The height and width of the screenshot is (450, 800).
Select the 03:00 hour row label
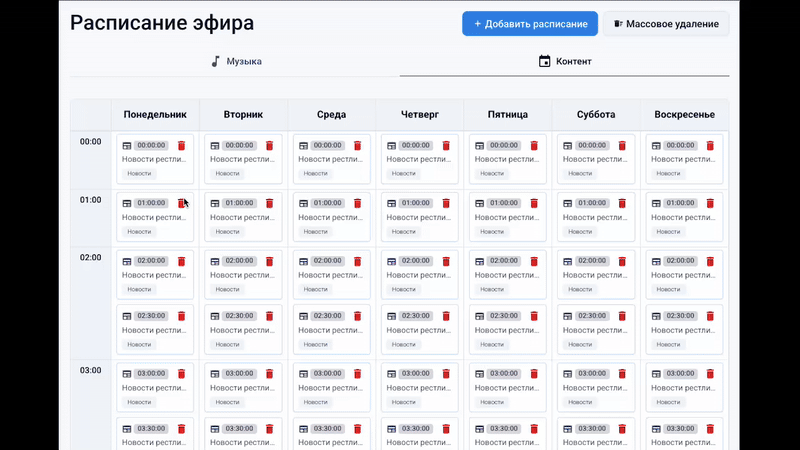(90, 370)
